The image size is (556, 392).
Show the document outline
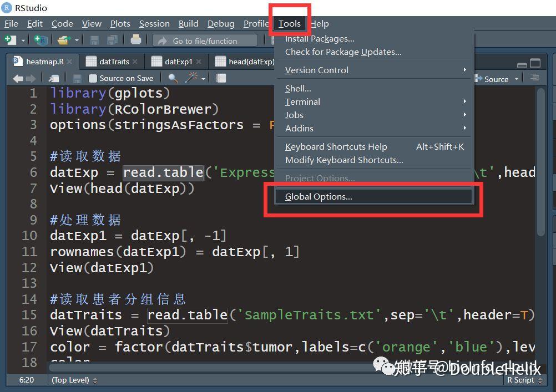tap(534, 78)
